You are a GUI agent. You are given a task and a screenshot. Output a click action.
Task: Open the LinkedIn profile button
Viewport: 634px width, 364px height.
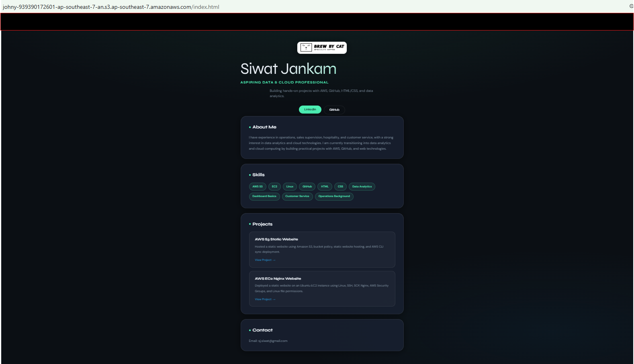point(310,110)
